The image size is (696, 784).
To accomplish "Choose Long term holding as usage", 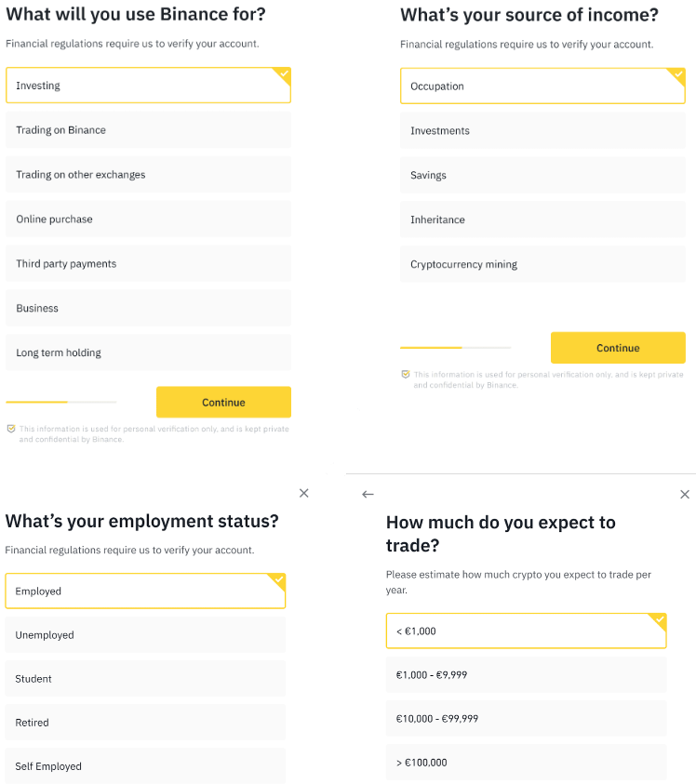I will pyautogui.click(x=148, y=352).
